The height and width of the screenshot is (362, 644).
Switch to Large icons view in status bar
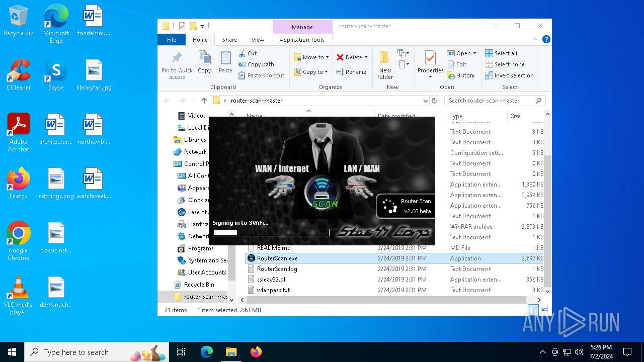tap(544, 310)
